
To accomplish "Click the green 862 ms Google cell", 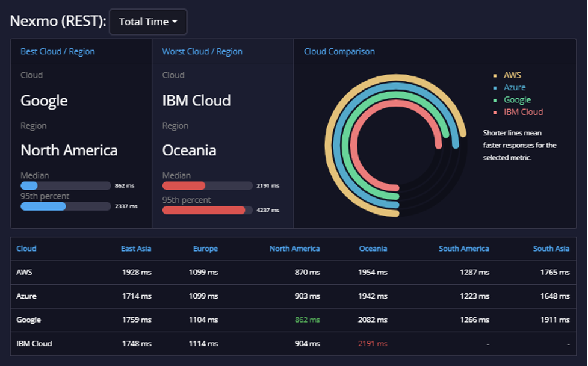I will (307, 320).
